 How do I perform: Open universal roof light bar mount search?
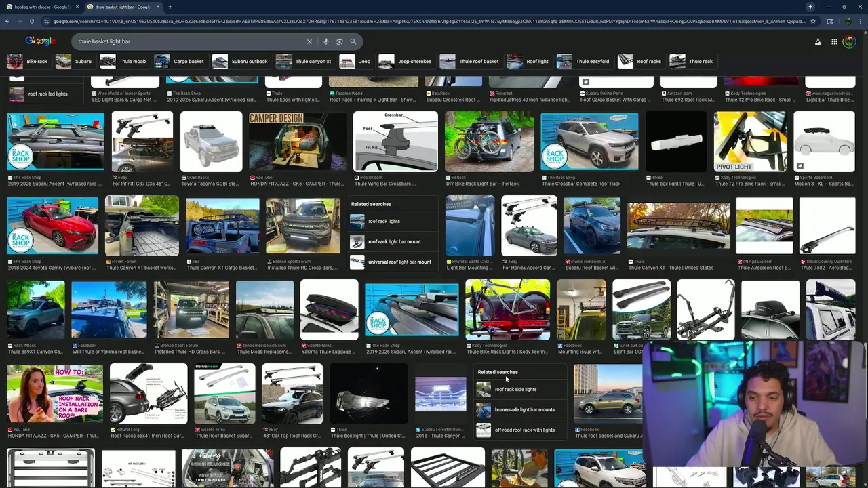point(392,262)
